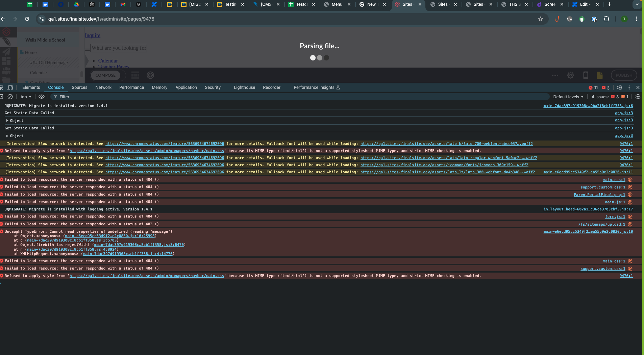Viewport: 644px width, 355px height.
Task: Open source link /fs/sitemaps/upload:1
Action: point(601,224)
